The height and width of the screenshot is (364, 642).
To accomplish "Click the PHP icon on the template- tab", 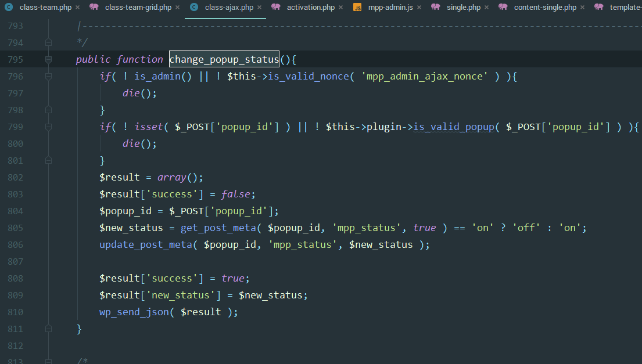I will tap(599, 7).
